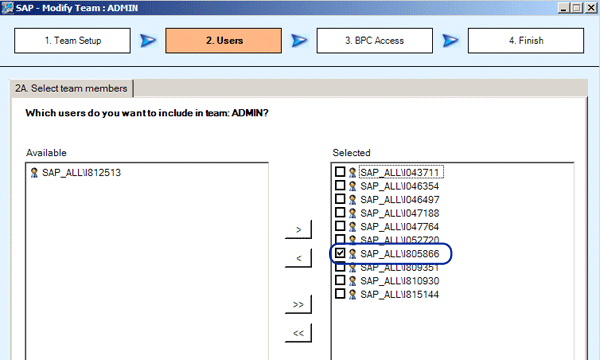
Task: Click the SAP application icon in title bar
Action: 7,8
